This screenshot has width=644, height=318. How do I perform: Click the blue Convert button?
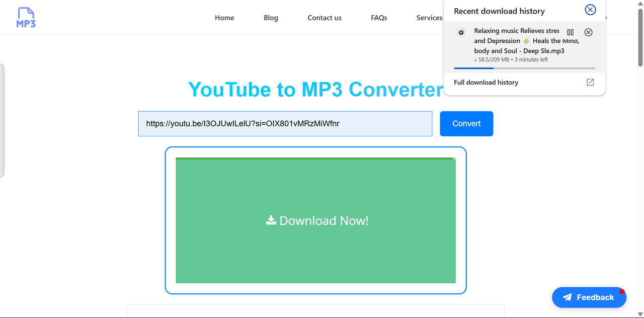[466, 124]
